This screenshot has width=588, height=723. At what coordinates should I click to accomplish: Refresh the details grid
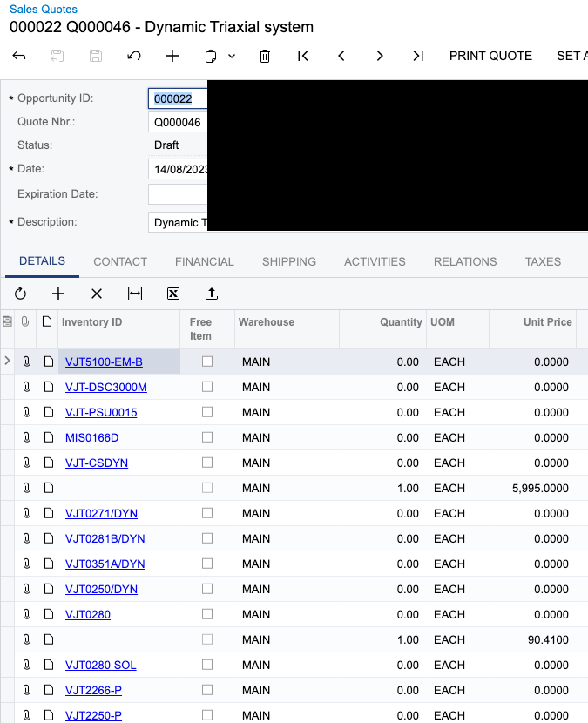[20, 294]
